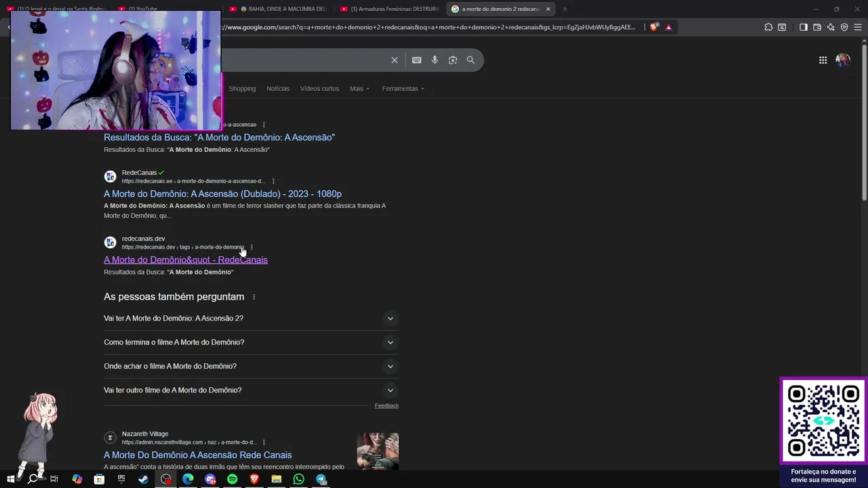This screenshot has width=868, height=488.
Task: Click the redecanais.dev site favicon
Action: pyautogui.click(x=110, y=243)
